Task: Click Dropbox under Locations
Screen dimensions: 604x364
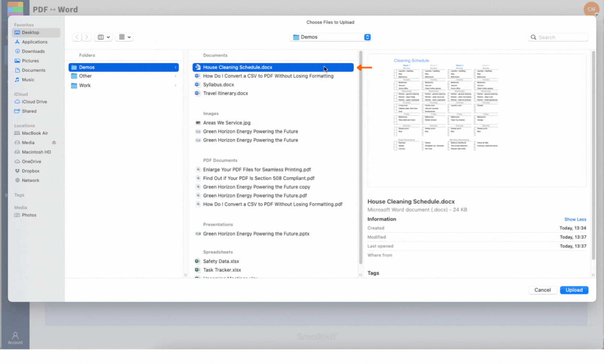Action: click(x=31, y=171)
